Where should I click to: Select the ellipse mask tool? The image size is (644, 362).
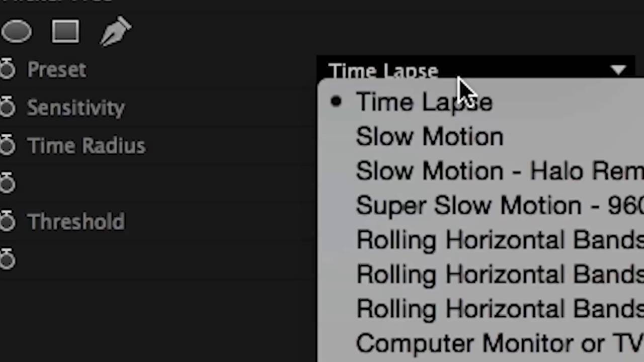coord(17,32)
